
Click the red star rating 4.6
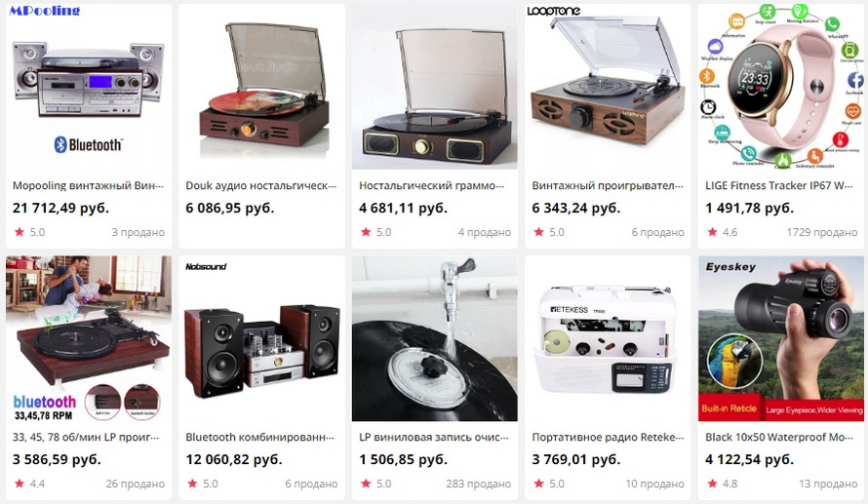pyautogui.click(x=723, y=232)
